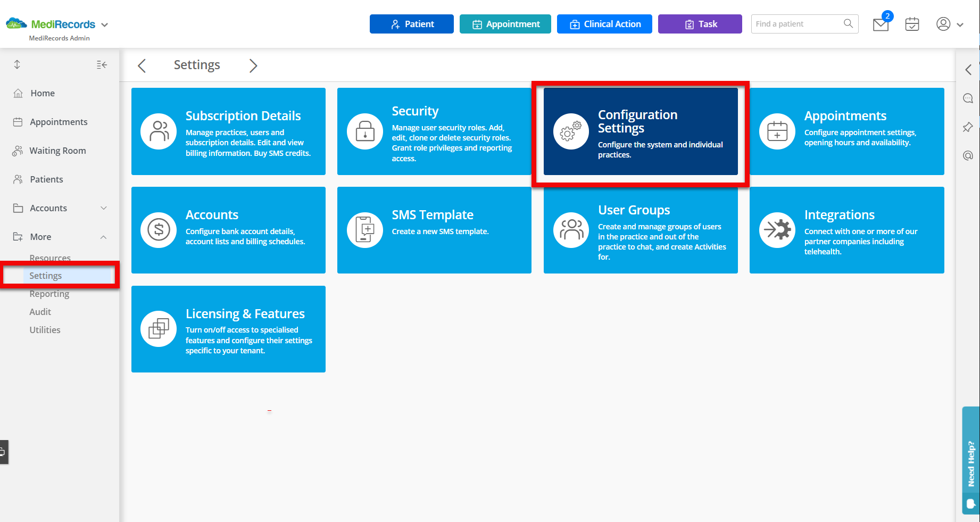Add a new Task
Screen dimensions: 980x522
pos(700,24)
